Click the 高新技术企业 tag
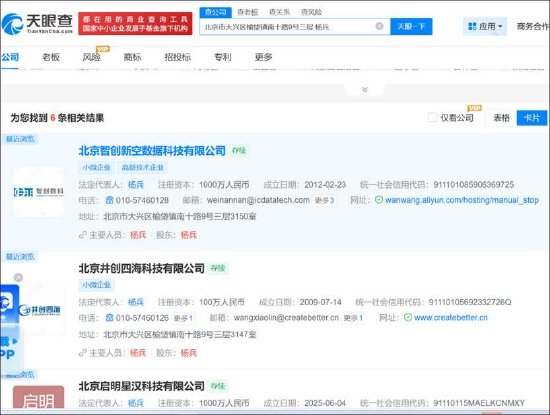The height and width of the screenshot is (415, 550). pos(143,167)
